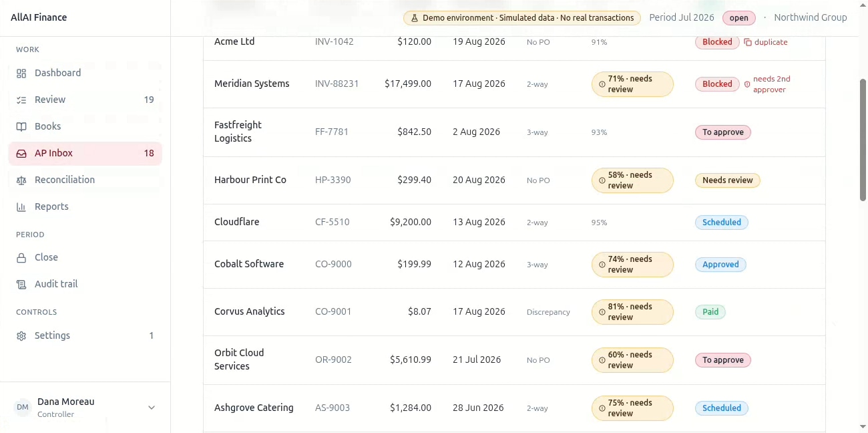868x433 pixels.
Task: Click the scrollbar down arrow
Action: 863,426
